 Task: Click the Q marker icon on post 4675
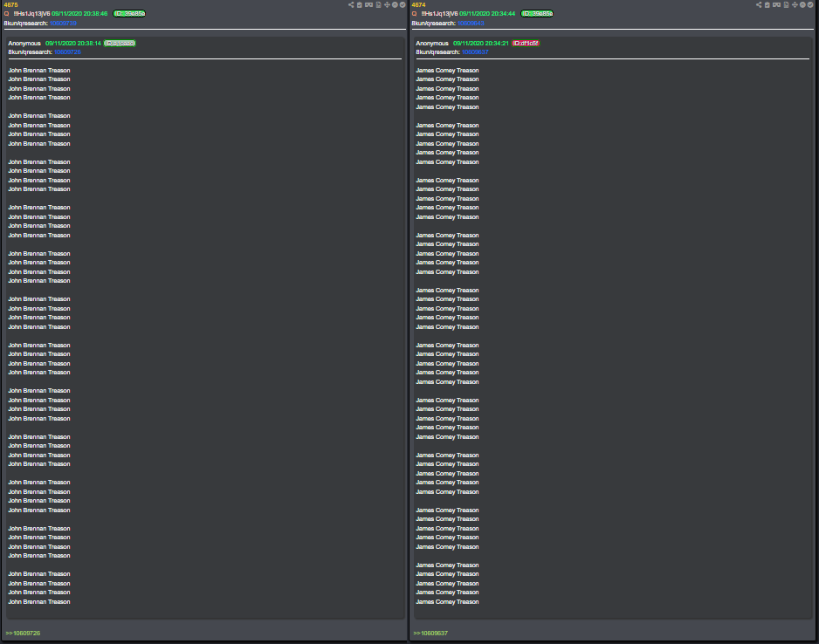point(6,14)
